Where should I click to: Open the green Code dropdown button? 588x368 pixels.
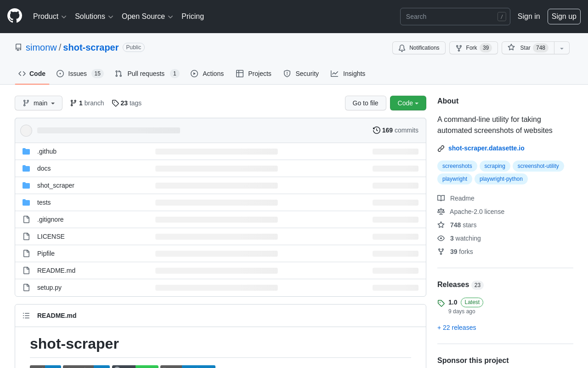408,103
